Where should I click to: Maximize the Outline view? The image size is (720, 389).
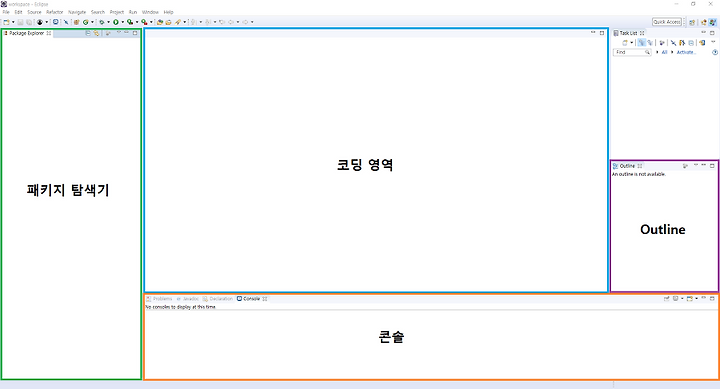712,165
